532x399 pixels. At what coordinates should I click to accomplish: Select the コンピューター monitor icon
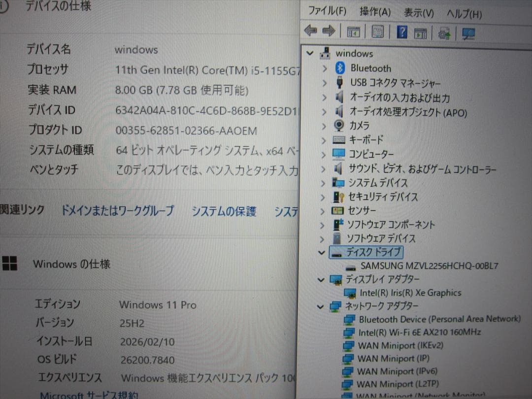click(338, 154)
